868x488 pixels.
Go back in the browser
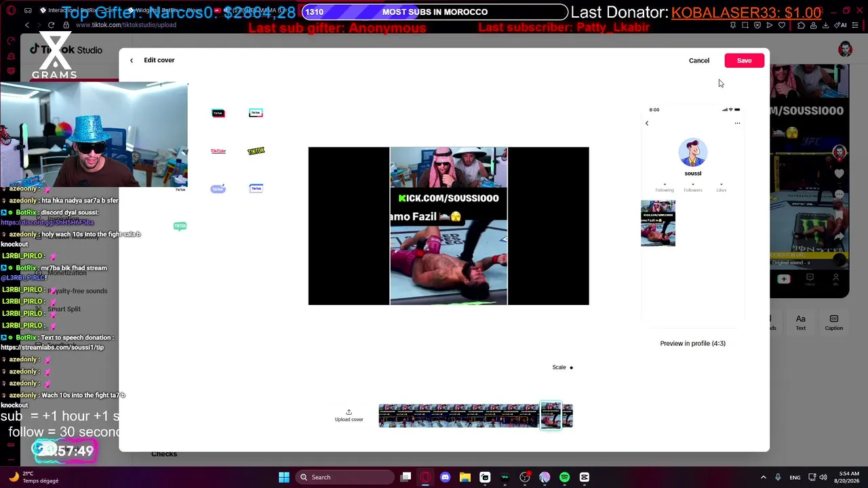[x=27, y=25]
